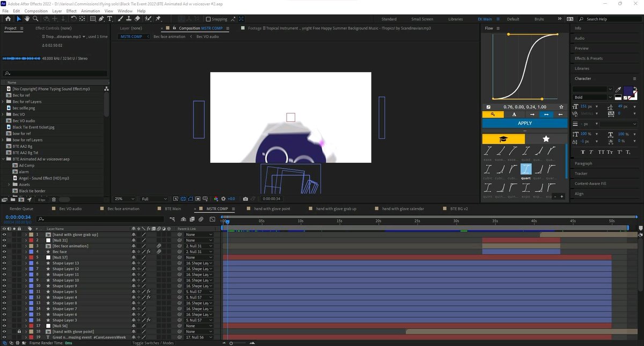Select the Eraser tool
Viewport: 644px width, 346px height.
[x=138, y=19]
